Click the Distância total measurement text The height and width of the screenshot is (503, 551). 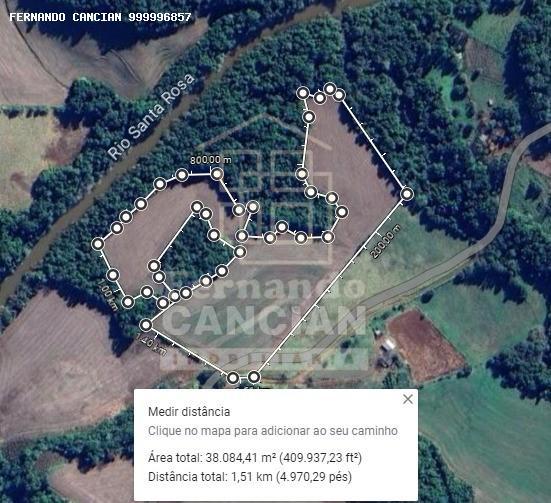tap(250, 477)
